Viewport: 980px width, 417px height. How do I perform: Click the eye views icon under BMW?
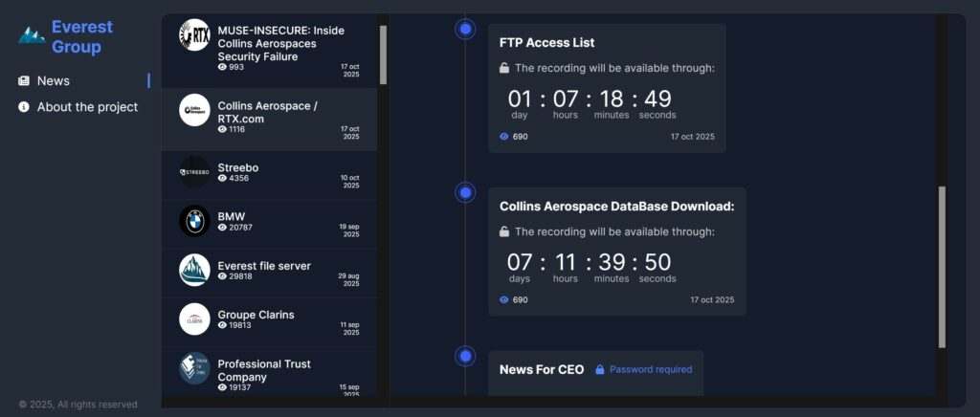(222, 228)
